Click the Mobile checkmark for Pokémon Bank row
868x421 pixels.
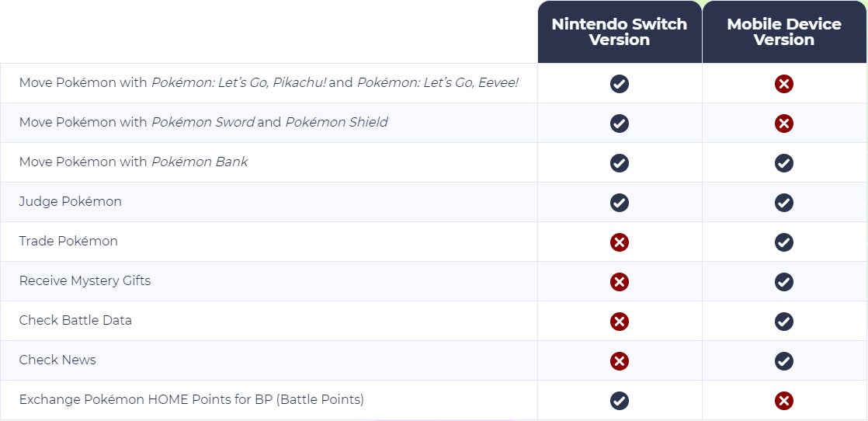coord(784,163)
